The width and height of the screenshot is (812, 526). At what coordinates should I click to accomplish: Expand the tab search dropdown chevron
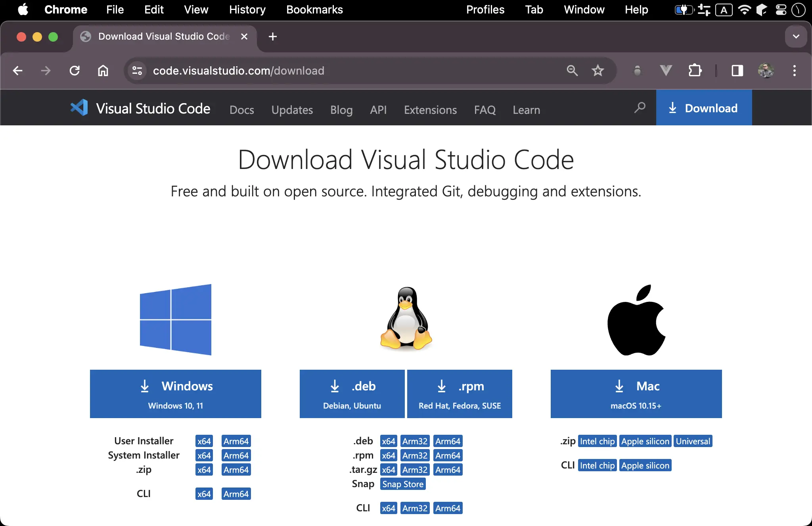(796, 36)
